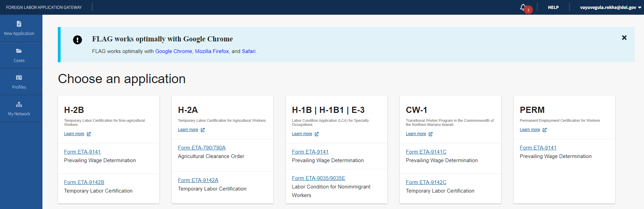Click the My Network hierarchy icon
The width and height of the screenshot is (644, 209).
pos(19,104)
